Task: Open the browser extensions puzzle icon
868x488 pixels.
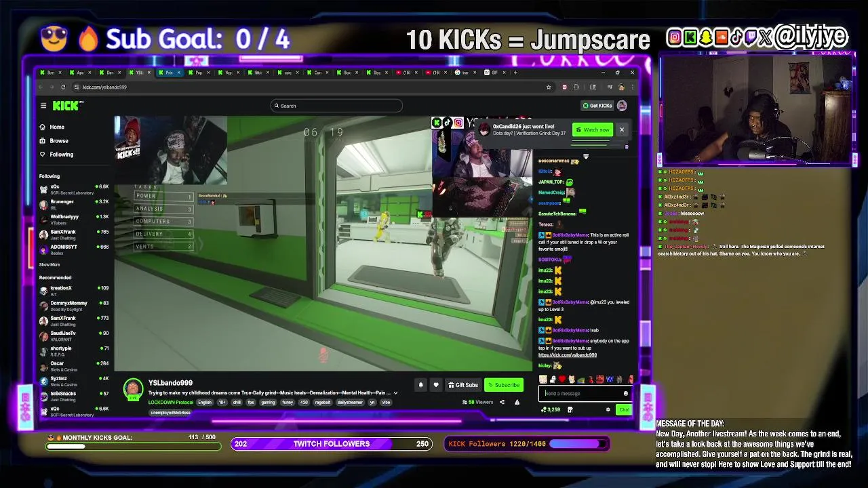Action: 576,87
